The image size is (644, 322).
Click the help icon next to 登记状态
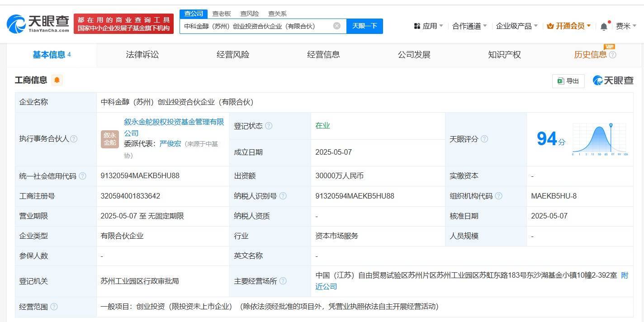(269, 126)
